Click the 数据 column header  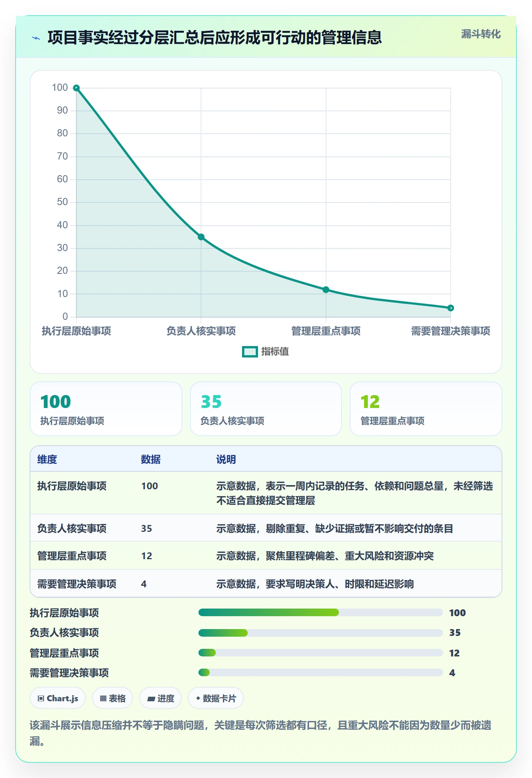coord(151,459)
